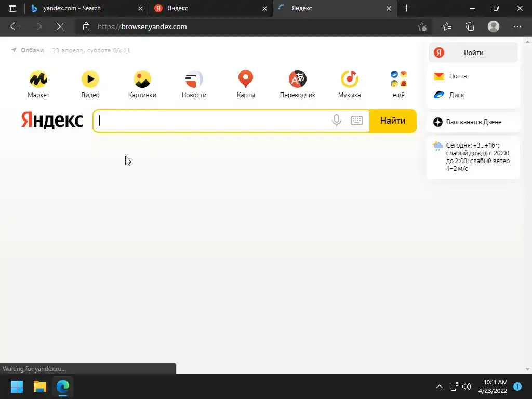This screenshot has height=399, width=532.
Task: Open the Collections icon
Action: click(x=470, y=26)
